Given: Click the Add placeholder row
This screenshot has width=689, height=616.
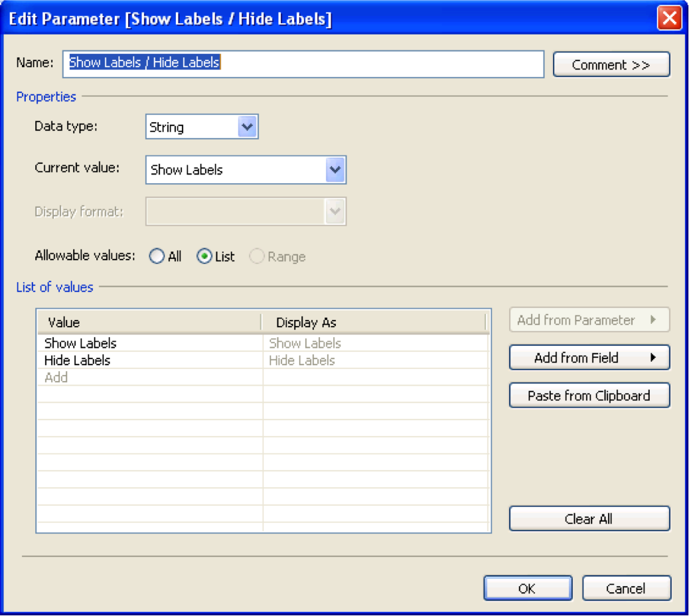Looking at the screenshot, I should (x=150, y=378).
